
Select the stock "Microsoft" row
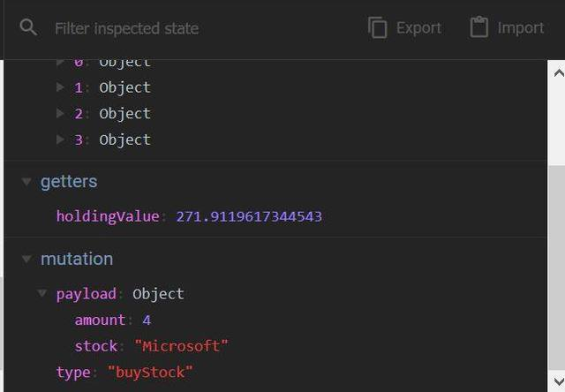point(151,346)
